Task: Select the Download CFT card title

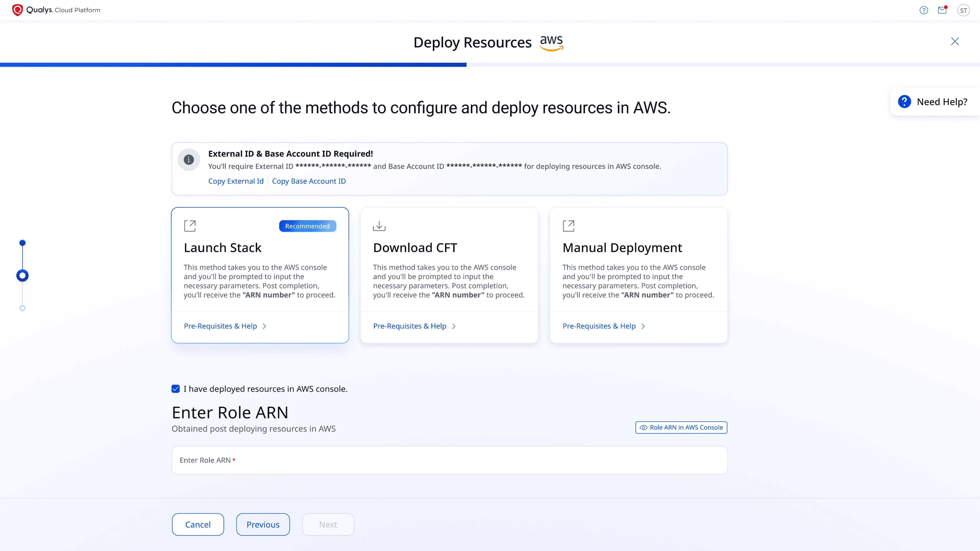Action: click(x=415, y=247)
